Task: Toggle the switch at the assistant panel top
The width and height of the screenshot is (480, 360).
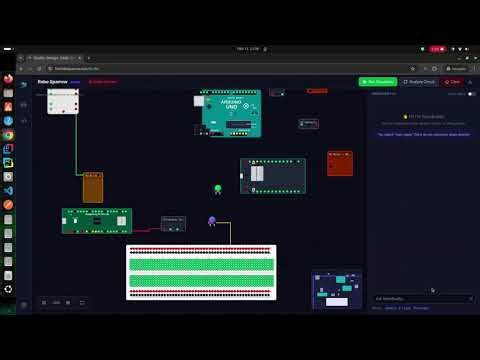Action: click(x=472, y=94)
